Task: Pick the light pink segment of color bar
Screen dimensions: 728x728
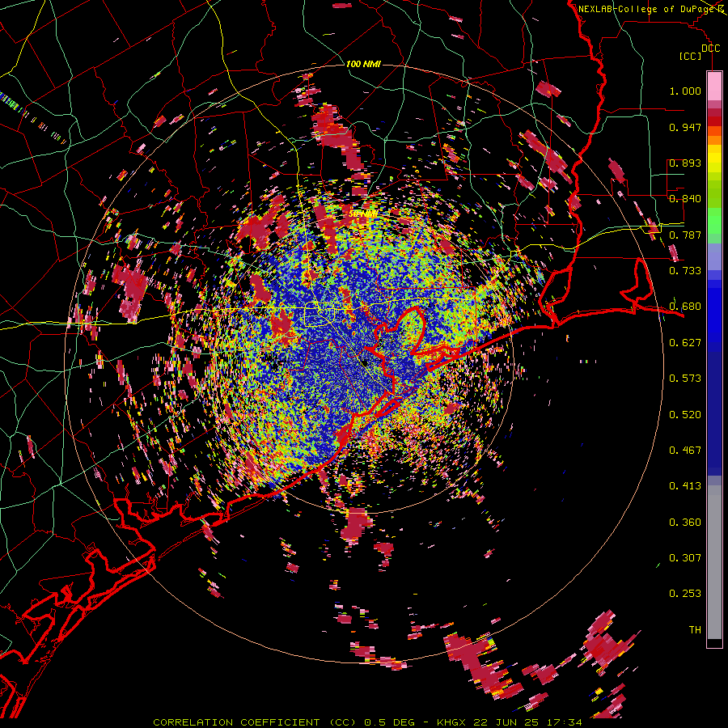Action: [x=714, y=87]
